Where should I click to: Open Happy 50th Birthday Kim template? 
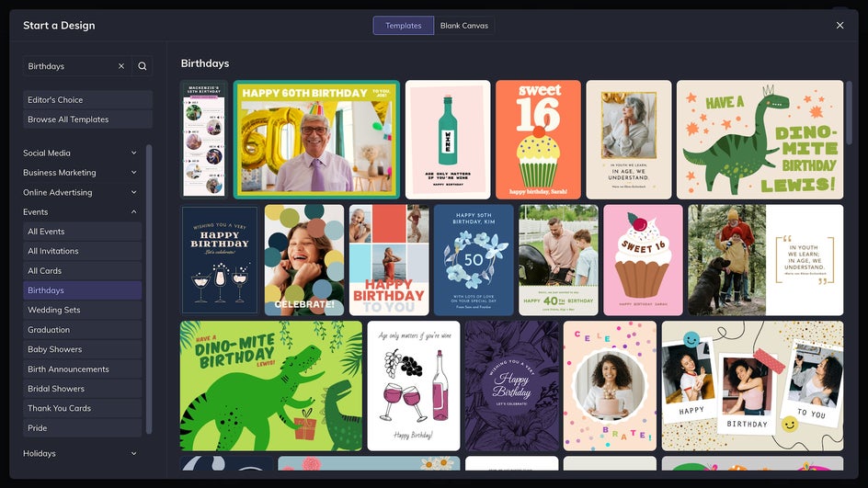(474, 260)
